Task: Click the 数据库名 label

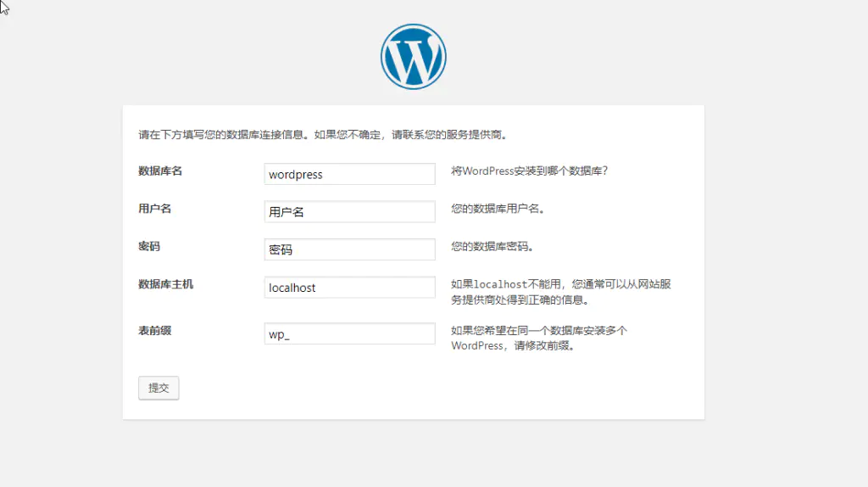Action: (160, 171)
